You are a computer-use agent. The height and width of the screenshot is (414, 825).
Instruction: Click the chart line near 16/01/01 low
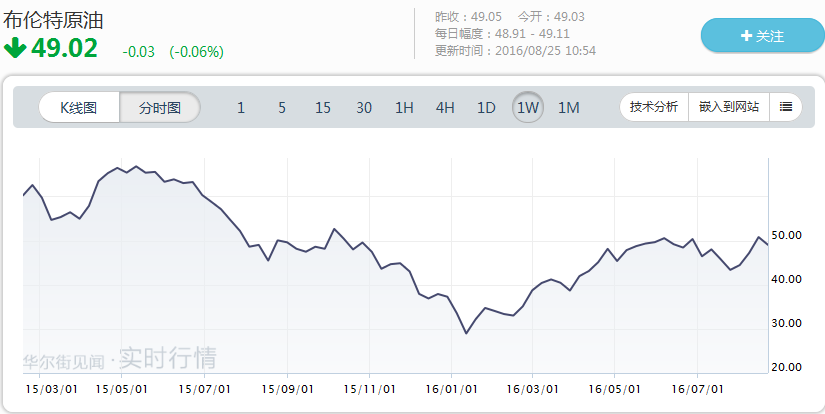466,332
